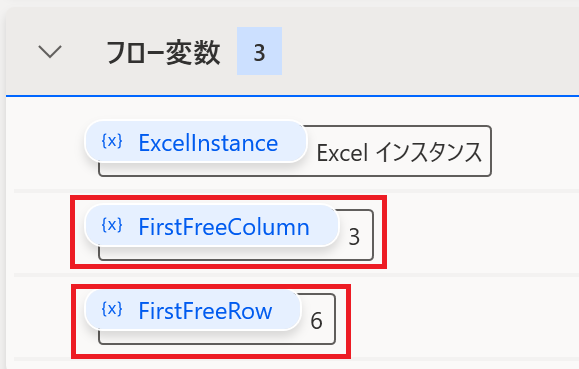This screenshot has height=369, width=579.
Task: Click blank space right of Excel インスタンス box
Action: [535, 151]
